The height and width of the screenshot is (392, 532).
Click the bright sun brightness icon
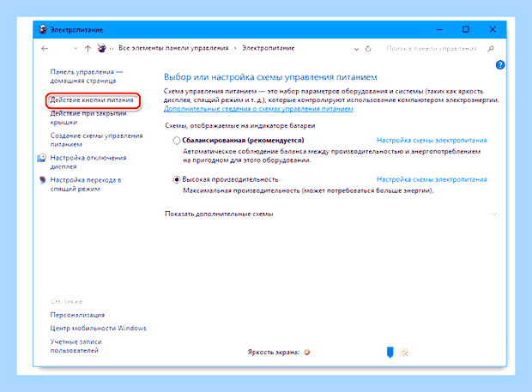coord(404,353)
